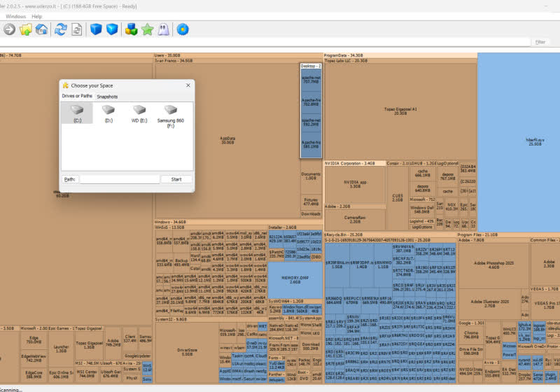
Task: Focus the Path text input field
Action: coord(119,179)
